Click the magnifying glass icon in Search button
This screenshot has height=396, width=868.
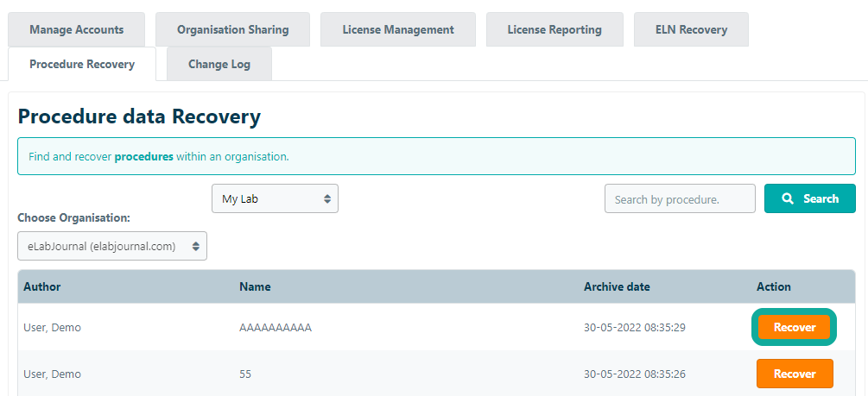pos(788,198)
